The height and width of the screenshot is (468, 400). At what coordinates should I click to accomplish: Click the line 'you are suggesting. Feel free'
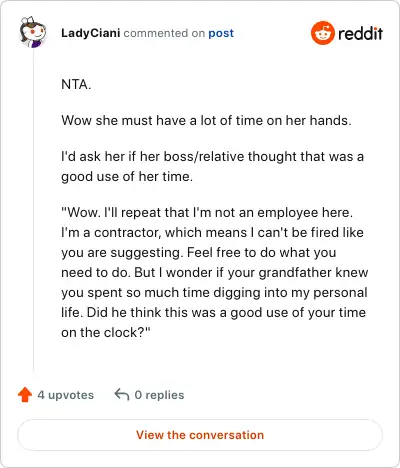(199, 253)
